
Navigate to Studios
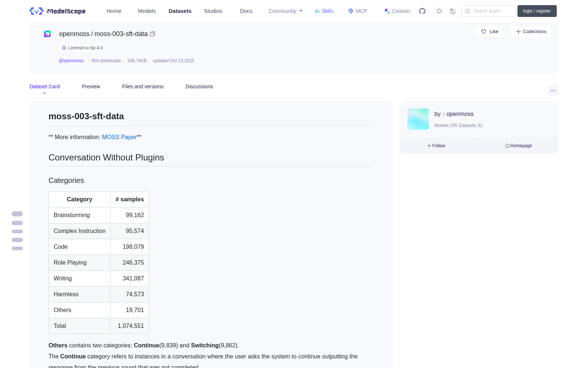[x=213, y=11]
